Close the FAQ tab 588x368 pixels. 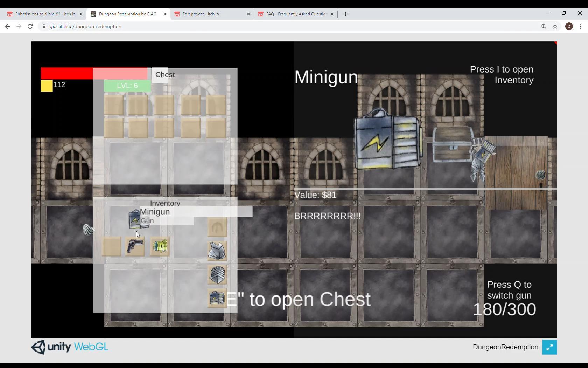[x=332, y=14]
